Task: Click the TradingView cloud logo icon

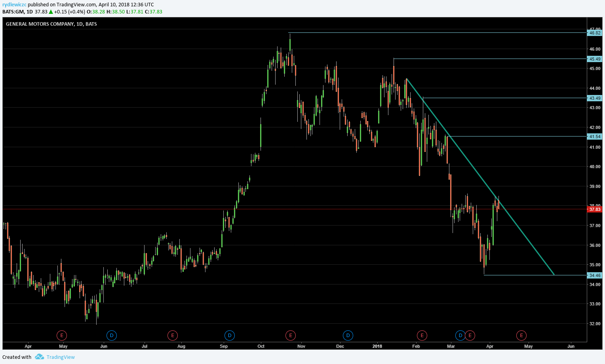Action: tap(39, 356)
